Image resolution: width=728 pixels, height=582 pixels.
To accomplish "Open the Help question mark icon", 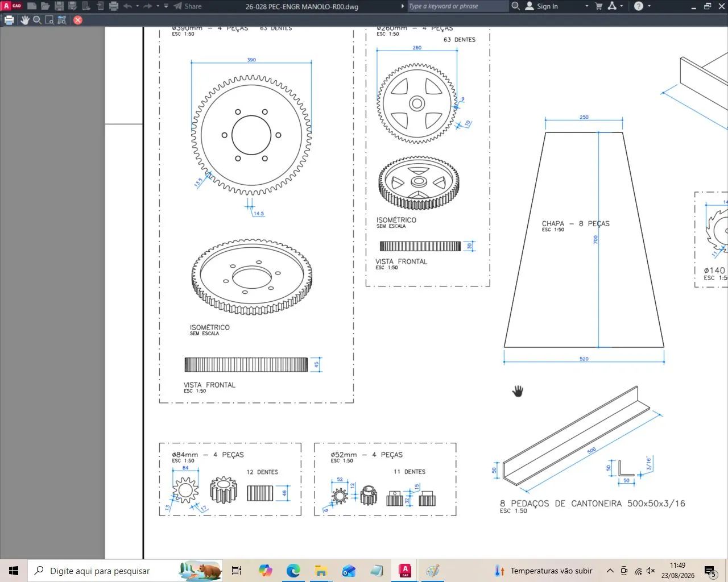I will point(639,6).
